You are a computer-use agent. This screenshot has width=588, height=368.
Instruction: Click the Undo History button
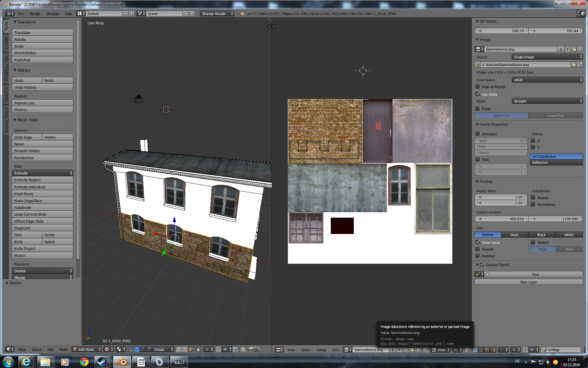point(43,87)
